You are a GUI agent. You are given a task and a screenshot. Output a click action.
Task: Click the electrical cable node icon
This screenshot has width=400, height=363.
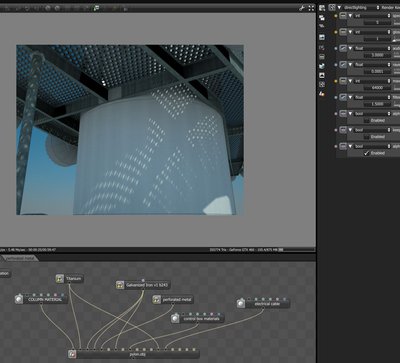click(241, 304)
